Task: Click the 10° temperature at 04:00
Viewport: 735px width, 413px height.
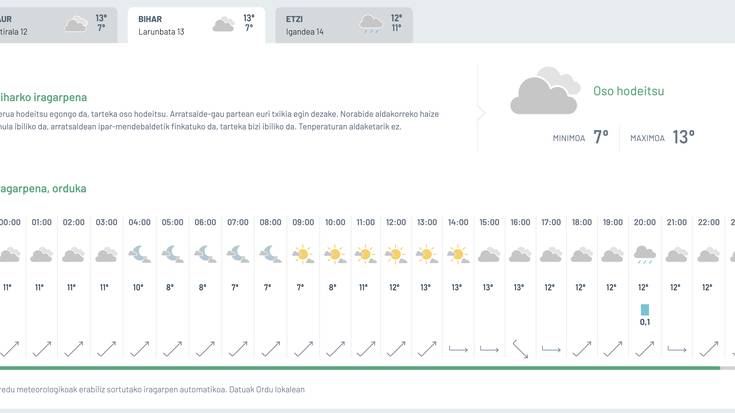Action: 138,287
